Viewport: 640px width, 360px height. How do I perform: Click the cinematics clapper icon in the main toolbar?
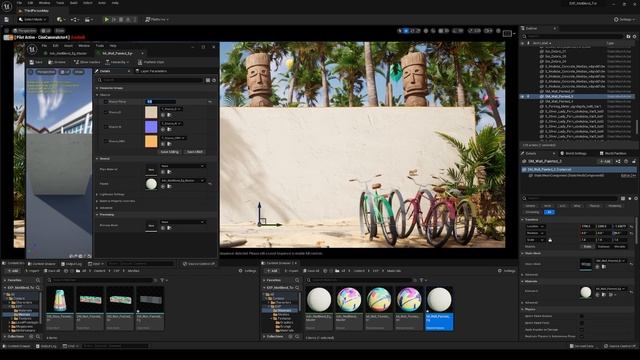click(x=88, y=19)
